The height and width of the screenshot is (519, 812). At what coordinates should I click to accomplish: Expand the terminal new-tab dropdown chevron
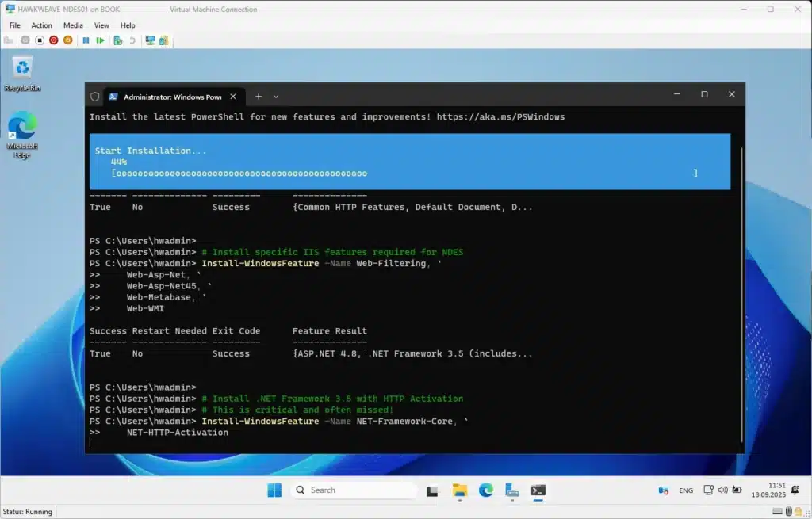[276, 96]
